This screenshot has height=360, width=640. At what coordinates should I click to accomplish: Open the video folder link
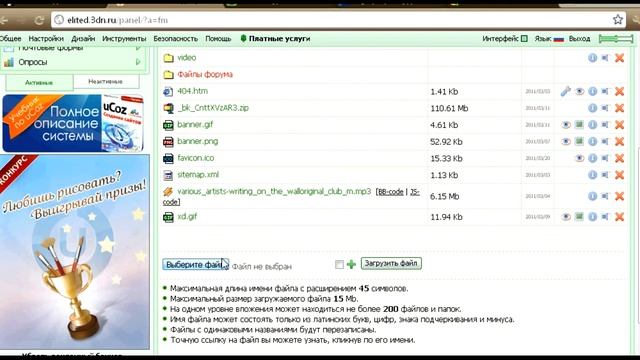point(187,58)
